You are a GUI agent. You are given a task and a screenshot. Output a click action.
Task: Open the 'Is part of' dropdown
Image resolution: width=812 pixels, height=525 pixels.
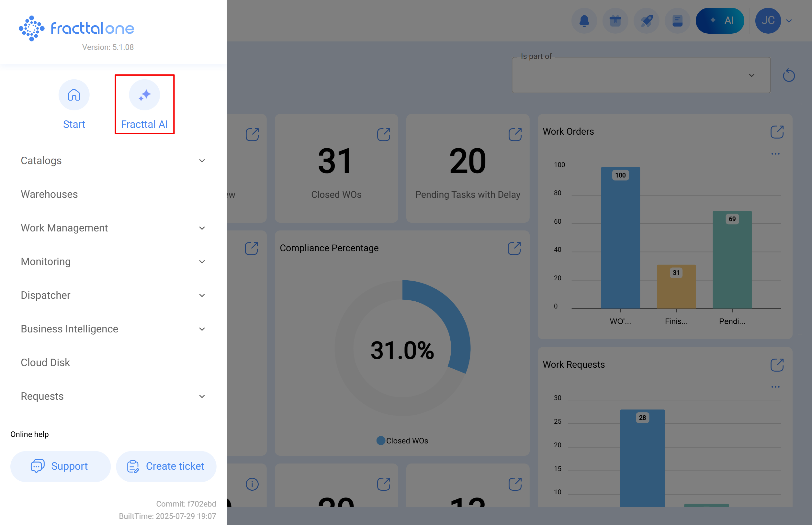tap(751, 75)
